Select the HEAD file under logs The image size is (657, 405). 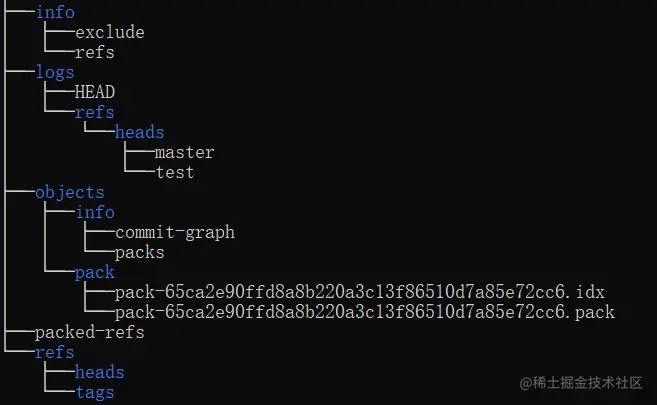pos(94,92)
